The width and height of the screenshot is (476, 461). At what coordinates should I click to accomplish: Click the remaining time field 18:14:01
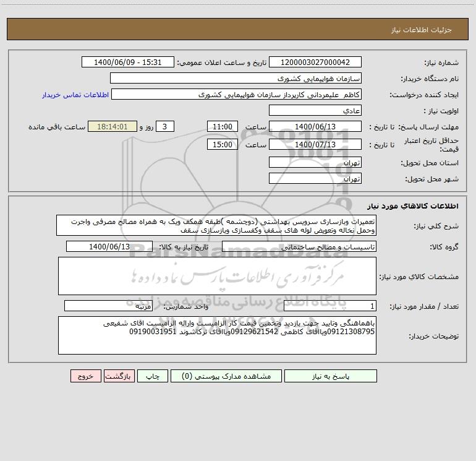(113, 126)
